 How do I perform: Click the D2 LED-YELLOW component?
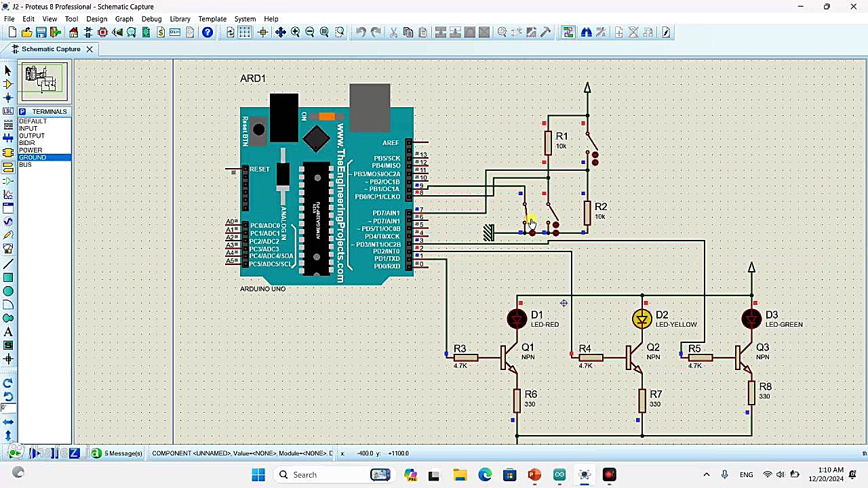coord(642,319)
